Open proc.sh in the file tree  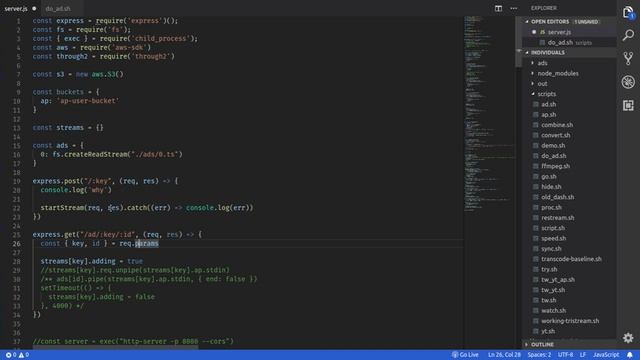coord(551,207)
